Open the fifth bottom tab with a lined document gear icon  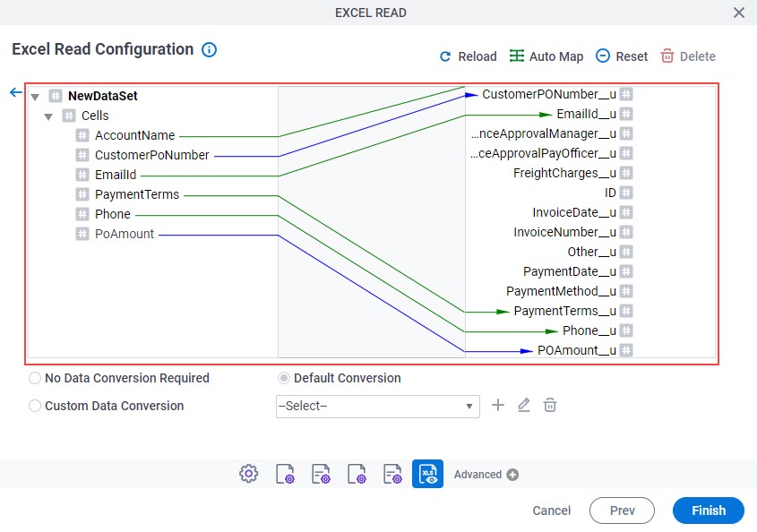click(x=392, y=474)
